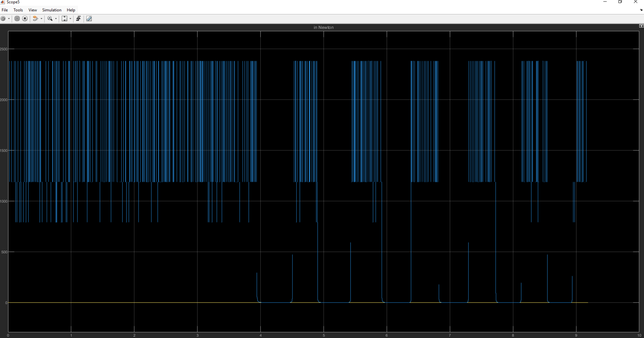Click the Run simulation play button

(x=17, y=19)
